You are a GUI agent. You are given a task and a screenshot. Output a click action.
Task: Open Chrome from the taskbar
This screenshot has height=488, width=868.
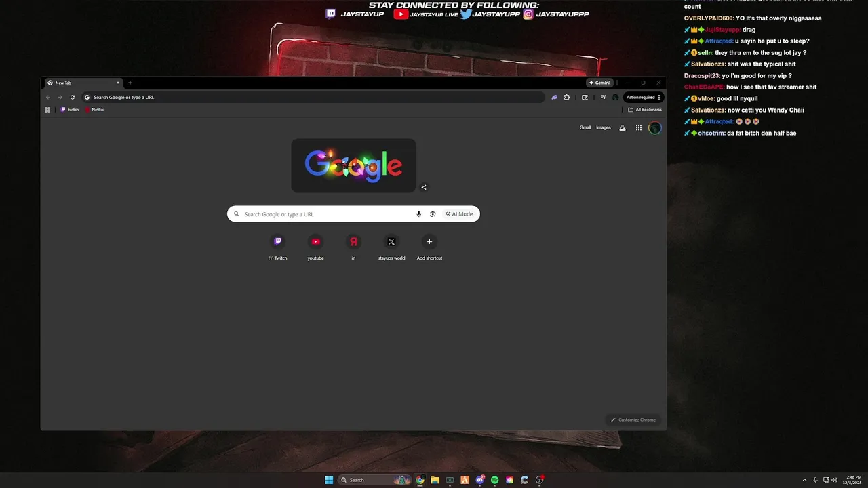[x=420, y=480]
